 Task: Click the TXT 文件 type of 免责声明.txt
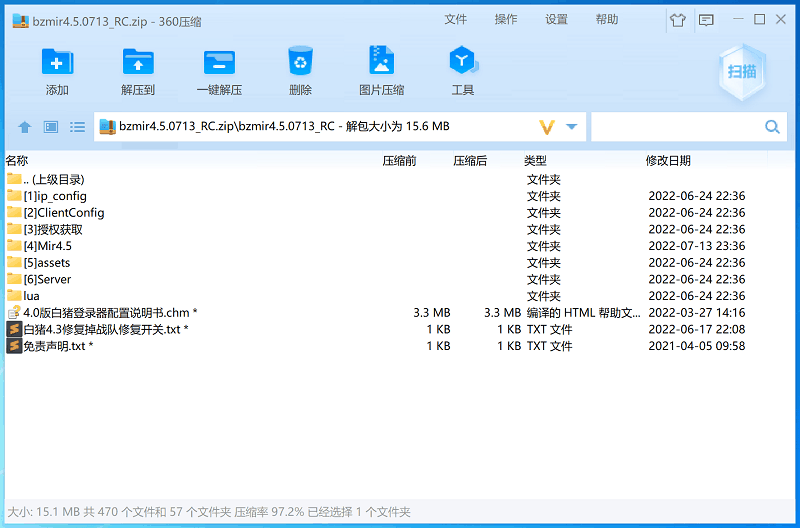pyautogui.click(x=549, y=346)
